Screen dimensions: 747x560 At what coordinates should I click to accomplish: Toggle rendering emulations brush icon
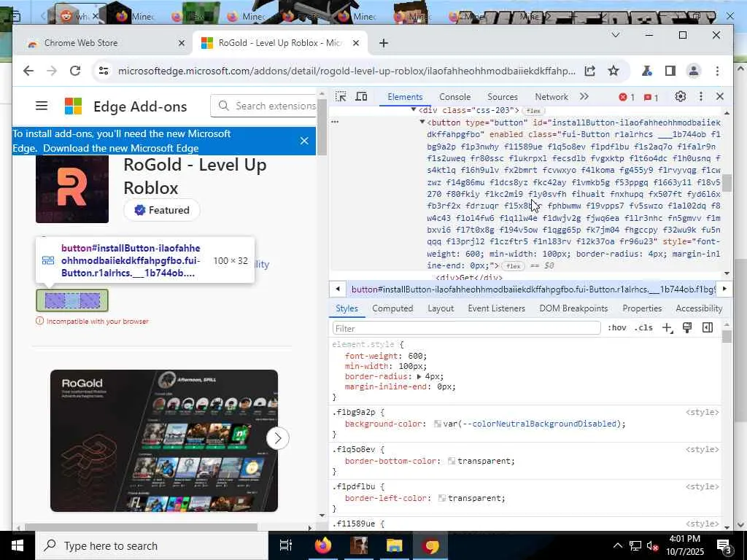687,327
